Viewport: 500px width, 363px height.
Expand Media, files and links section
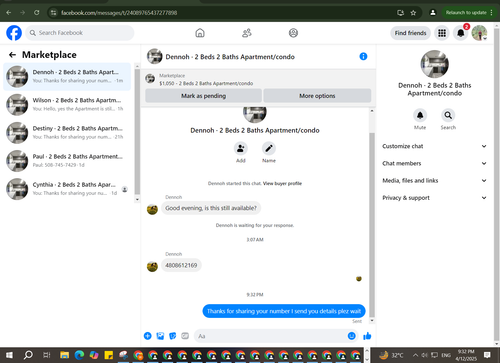click(434, 181)
